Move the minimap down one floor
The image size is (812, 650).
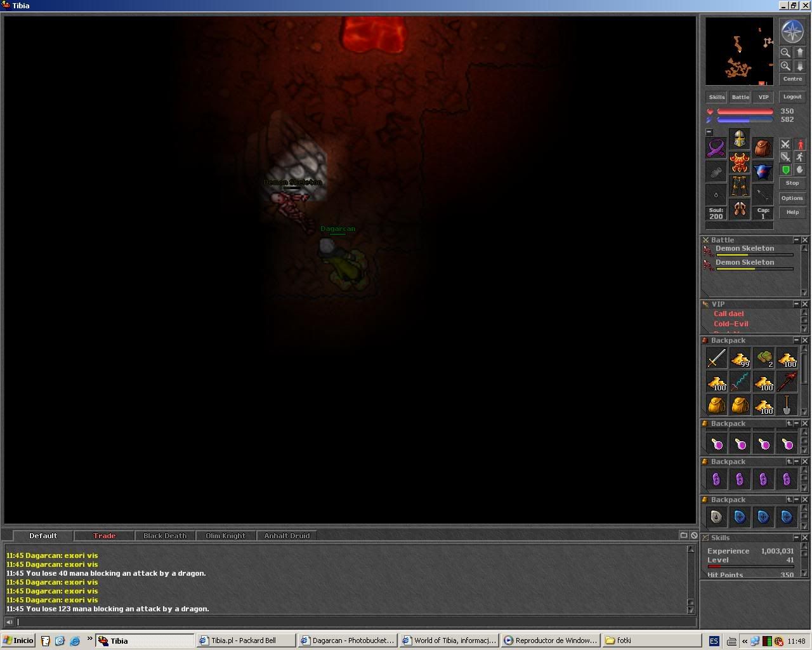799,66
